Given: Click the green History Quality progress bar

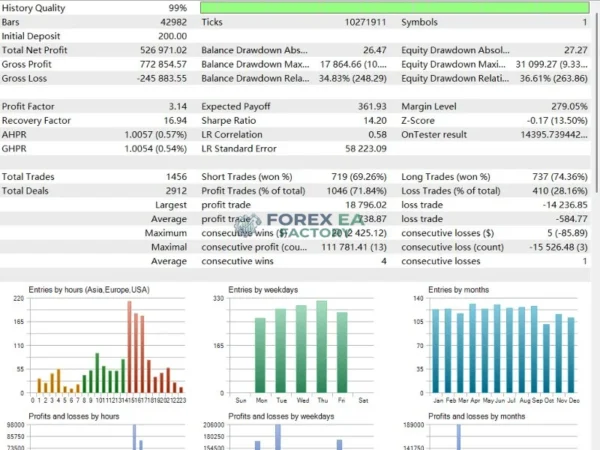Looking at the screenshot, I should pos(395,8).
